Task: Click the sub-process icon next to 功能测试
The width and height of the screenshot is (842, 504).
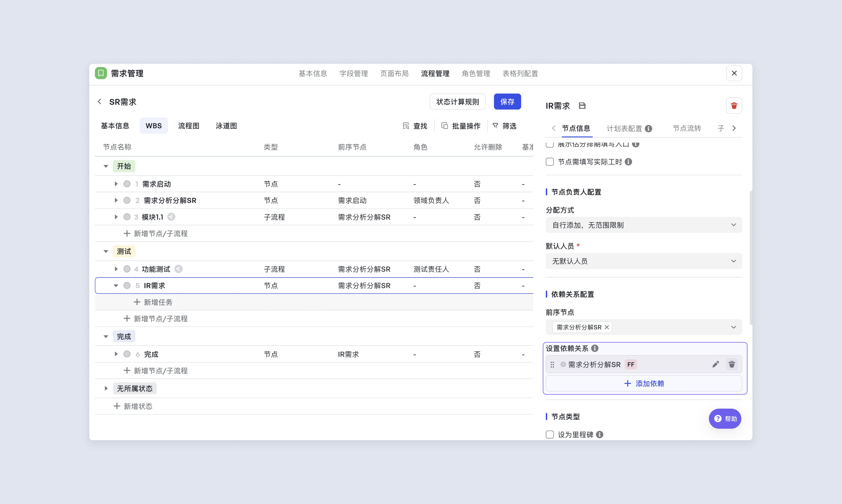Action: click(178, 269)
